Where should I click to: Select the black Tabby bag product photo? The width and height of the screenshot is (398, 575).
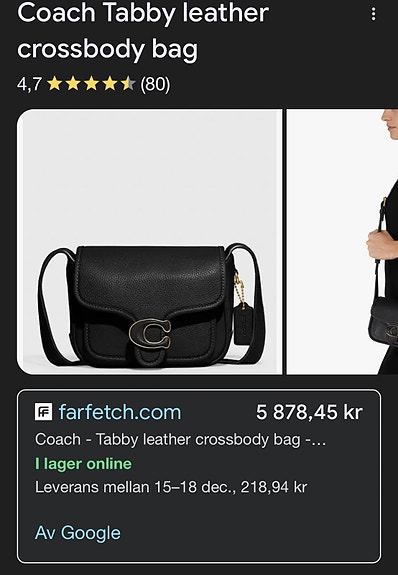[x=149, y=242]
